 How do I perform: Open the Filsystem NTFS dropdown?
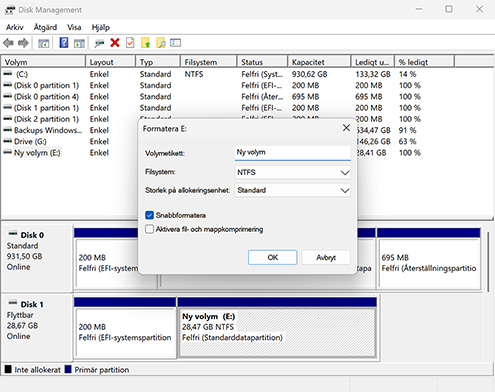(292, 172)
